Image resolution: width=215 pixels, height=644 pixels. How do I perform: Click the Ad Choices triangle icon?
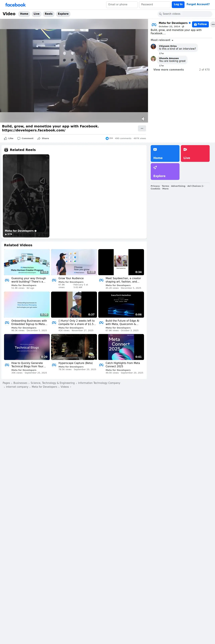tap(203, 186)
